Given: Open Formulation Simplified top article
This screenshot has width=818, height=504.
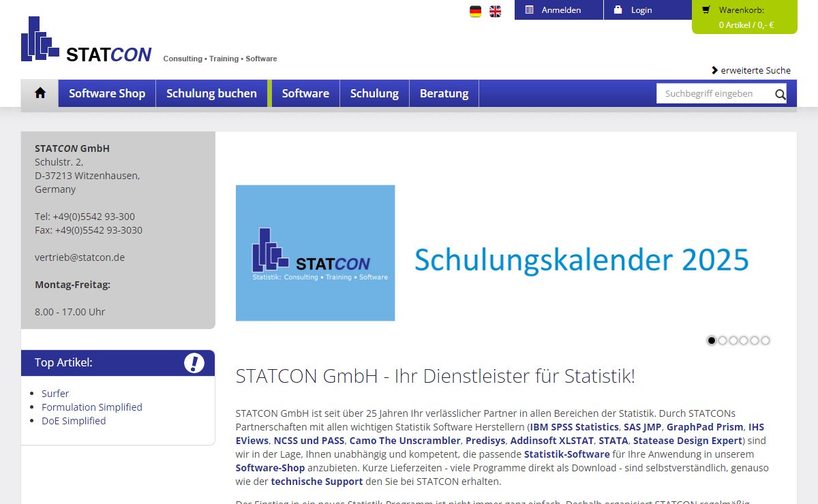Looking at the screenshot, I should [92, 407].
